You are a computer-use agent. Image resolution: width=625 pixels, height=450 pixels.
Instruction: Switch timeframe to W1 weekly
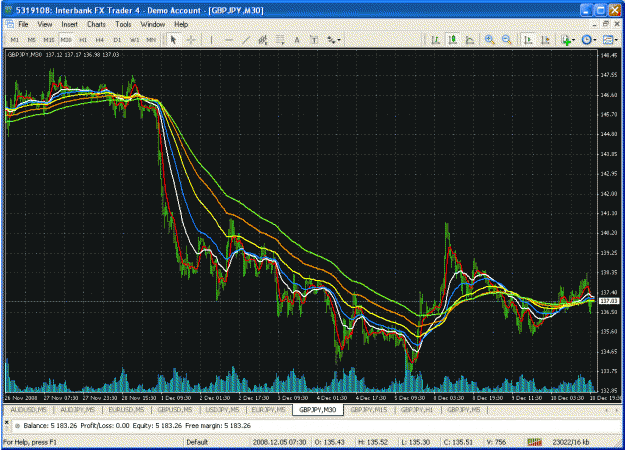point(135,40)
